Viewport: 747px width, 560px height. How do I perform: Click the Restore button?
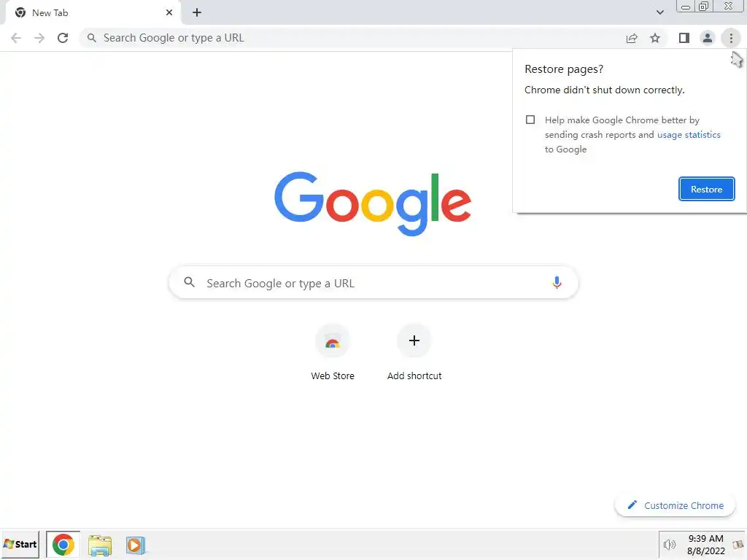[x=706, y=189]
